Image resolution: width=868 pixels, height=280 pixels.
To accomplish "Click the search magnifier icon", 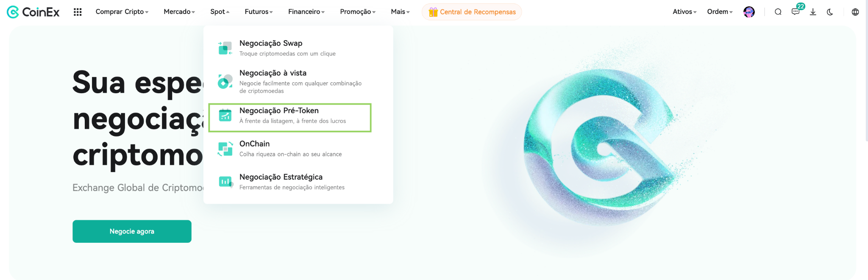I will (x=778, y=12).
